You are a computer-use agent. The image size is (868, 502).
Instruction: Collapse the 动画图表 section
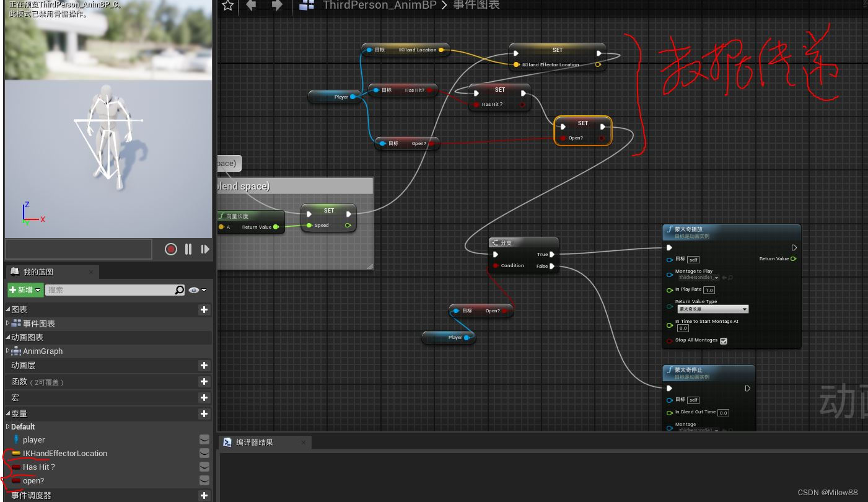8,338
